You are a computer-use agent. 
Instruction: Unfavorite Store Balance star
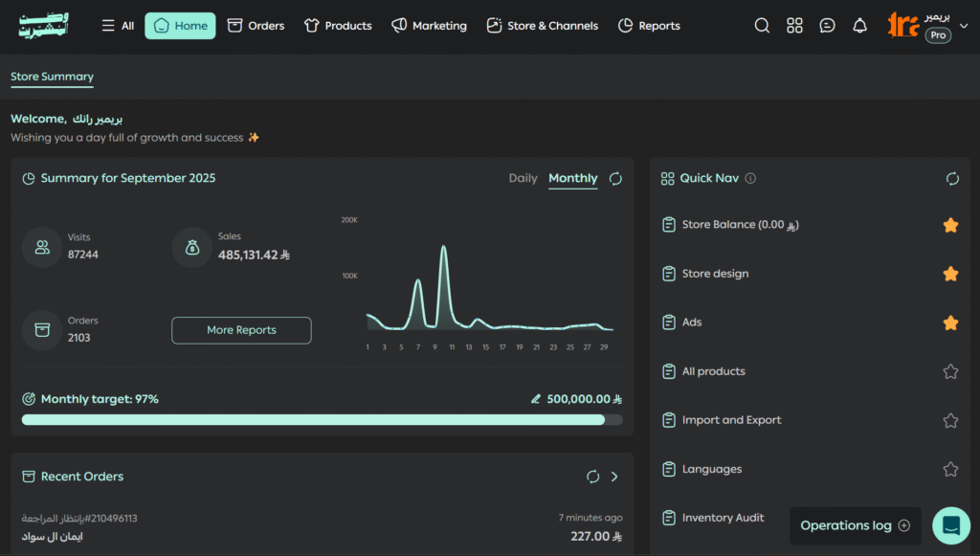coord(950,225)
